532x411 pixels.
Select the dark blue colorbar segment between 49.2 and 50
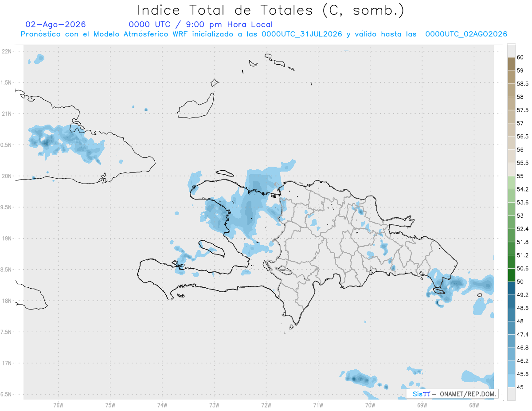pyautogui.click(x=511, y=288)
